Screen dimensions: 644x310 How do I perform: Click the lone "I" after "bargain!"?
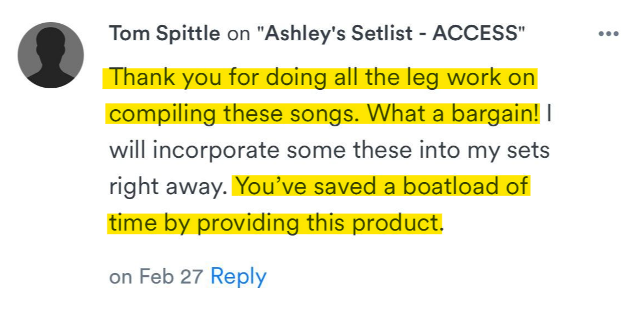click(549, 113)
